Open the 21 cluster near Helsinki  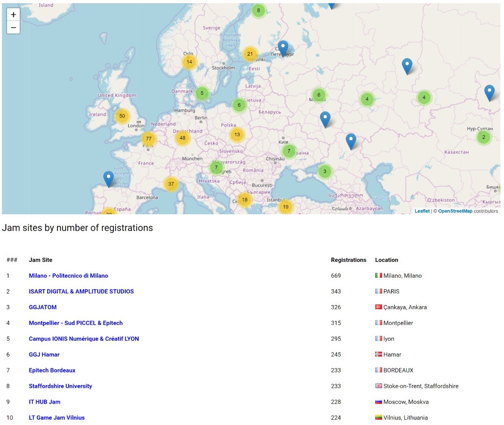pos(250,54)
